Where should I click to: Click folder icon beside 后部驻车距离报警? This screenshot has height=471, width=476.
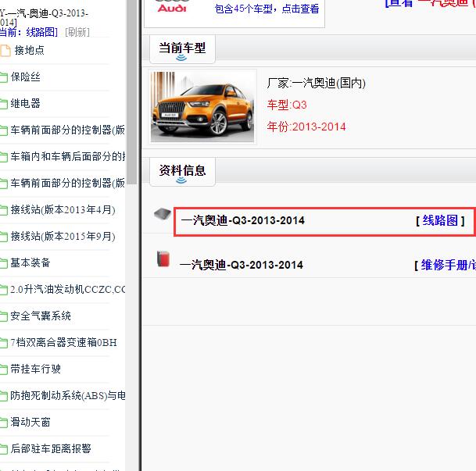3,449
